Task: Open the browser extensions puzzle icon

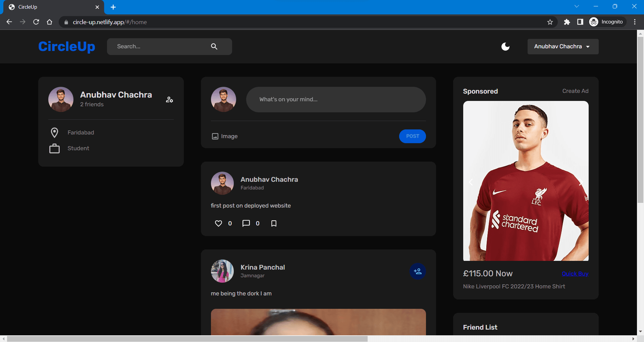Action: pyautogui.click(x=567, y=22)
